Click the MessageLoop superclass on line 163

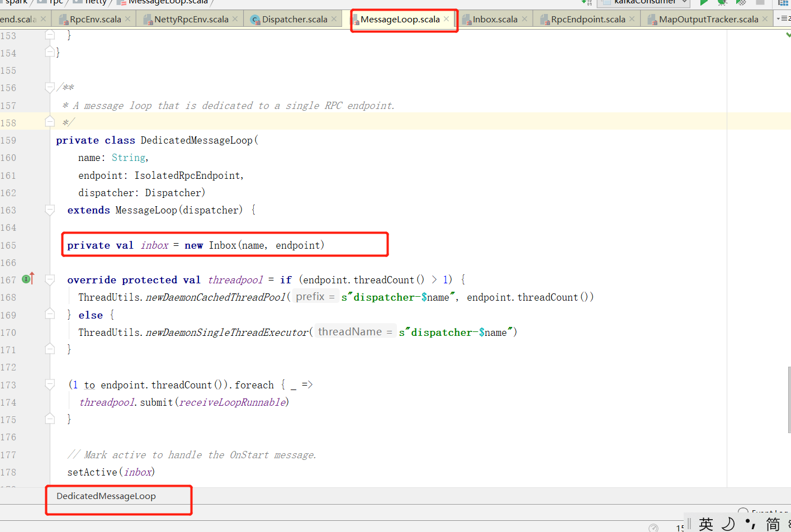pyautogui.click(x=146, y=210)
